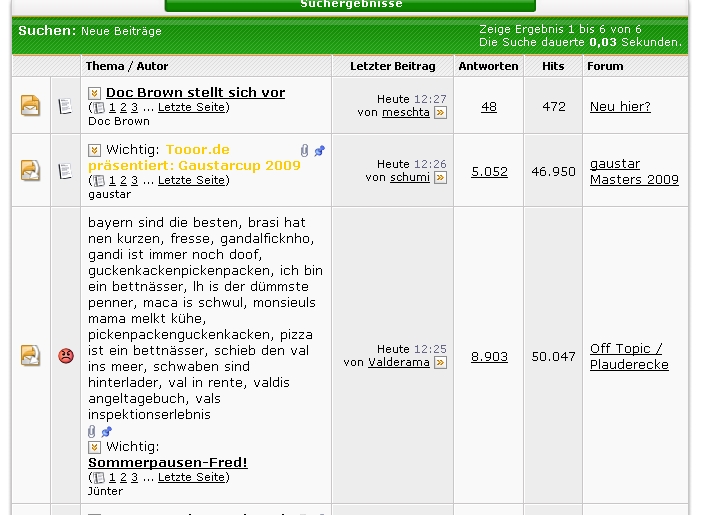This screenshot has height=515, width=704.
Task: Click the 5.052 replies count
Action: pyautogui.click(x=489, y=171)
